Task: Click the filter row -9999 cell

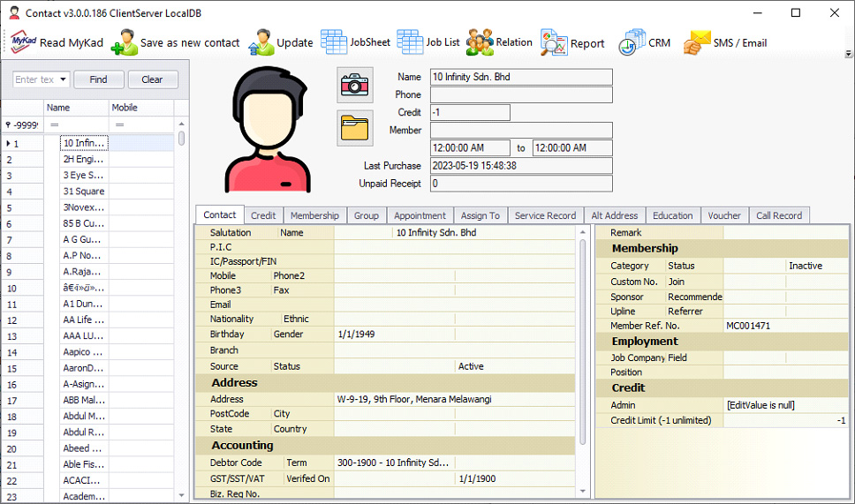Action: (x=22, y=125)
